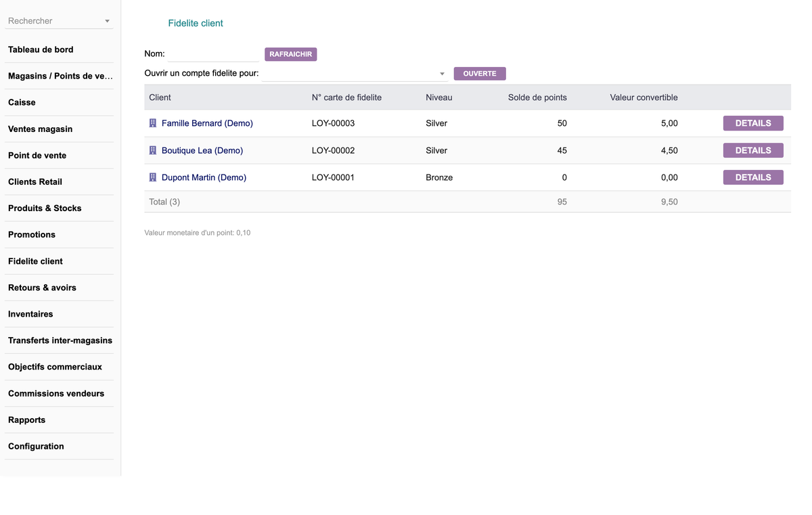This screenshot has height=515, width=812.
Task: Click points balance 45
Action: click(562, 150)
